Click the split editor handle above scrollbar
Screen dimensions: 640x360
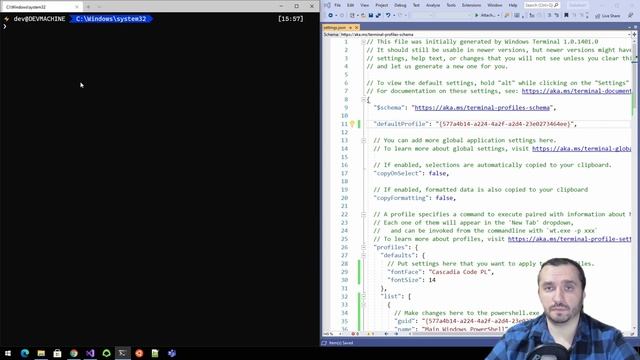coord(635,35)
